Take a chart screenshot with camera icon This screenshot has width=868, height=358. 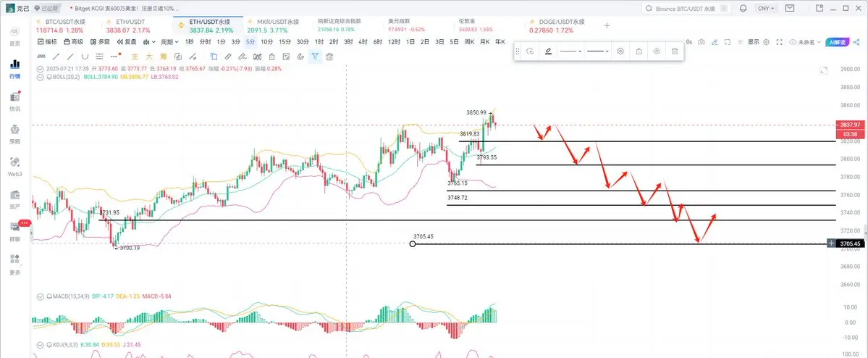701,42
